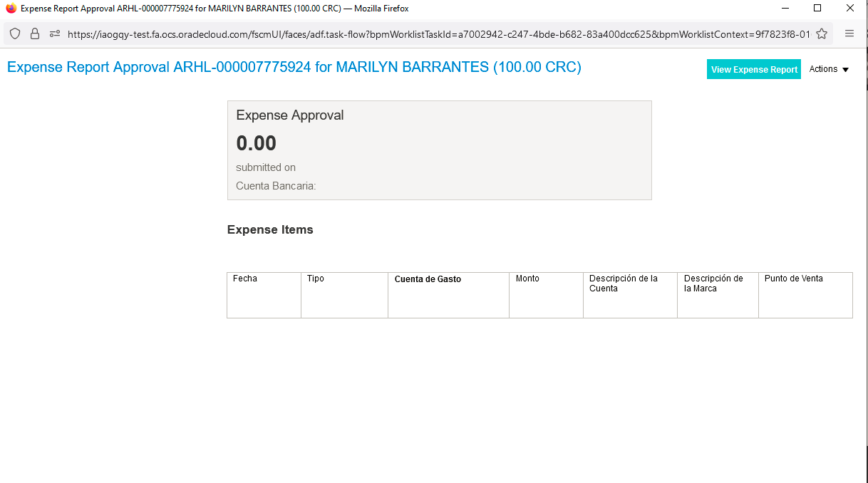Screen dimensions: 868x483
Task: Open the Firefox hamburger application menu
Action: click(849, 33)
